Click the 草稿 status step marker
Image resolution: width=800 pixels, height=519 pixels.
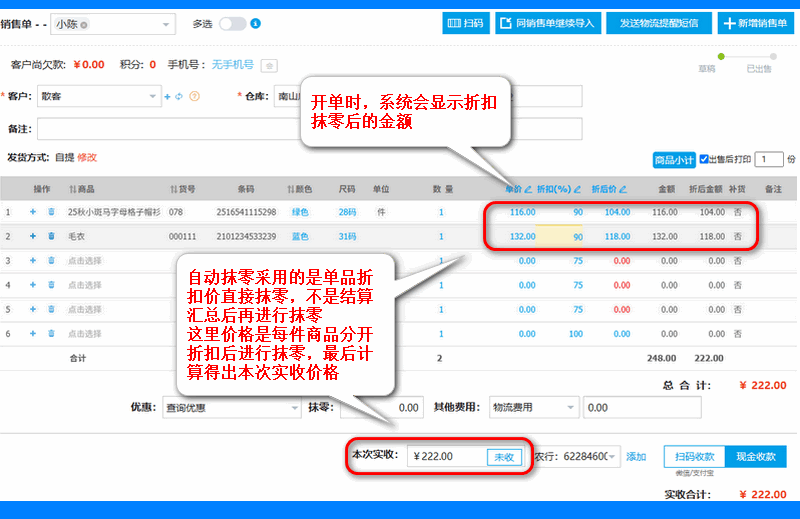pyautogui.click(x=721, y=57)
